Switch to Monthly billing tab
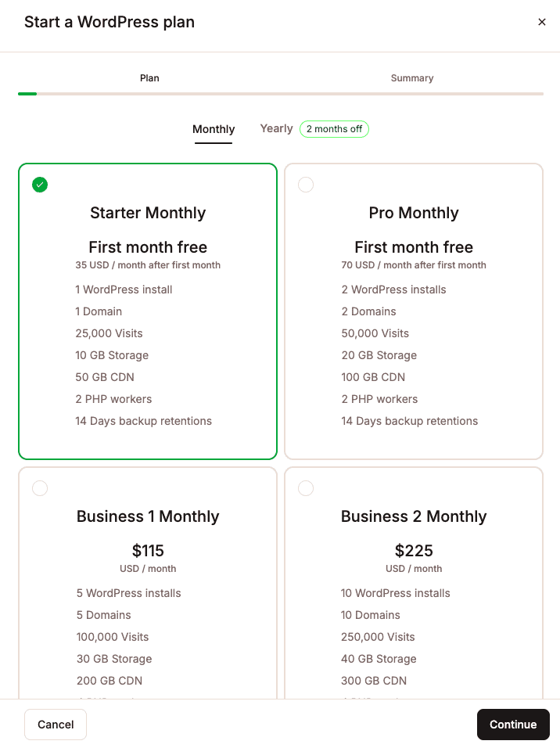560x748 pixels. coord(214,129)
